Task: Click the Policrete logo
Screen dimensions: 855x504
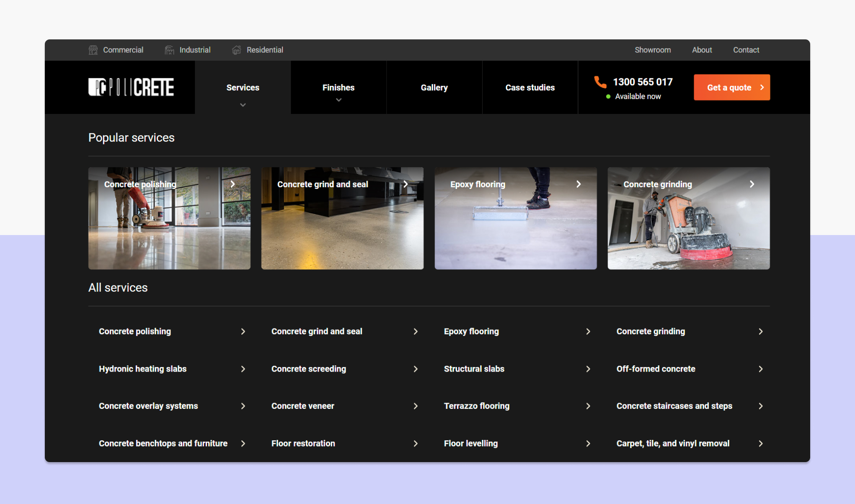Action: pos(130,87)
